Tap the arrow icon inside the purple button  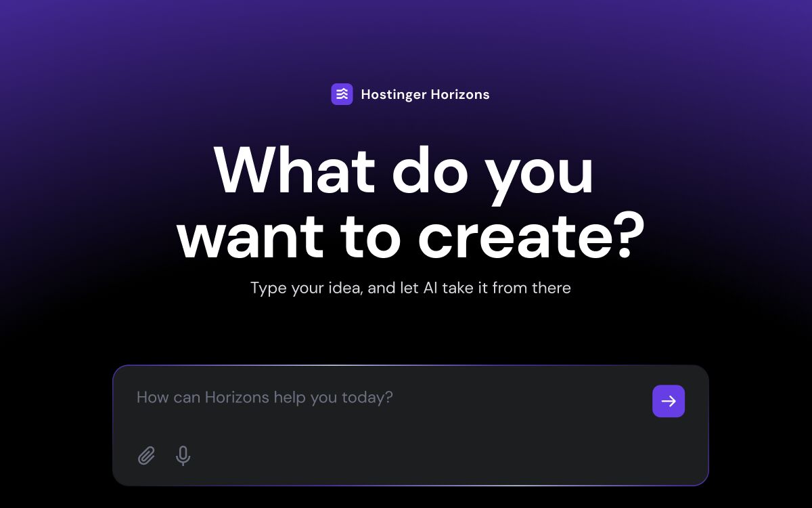coord(668,401)
